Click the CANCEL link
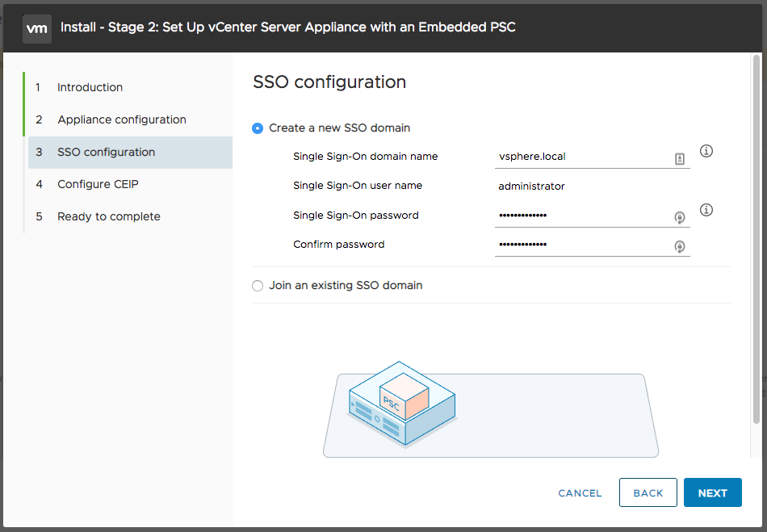Image resolution: width=767 pixels, height=532 pixels. (580, 493)
